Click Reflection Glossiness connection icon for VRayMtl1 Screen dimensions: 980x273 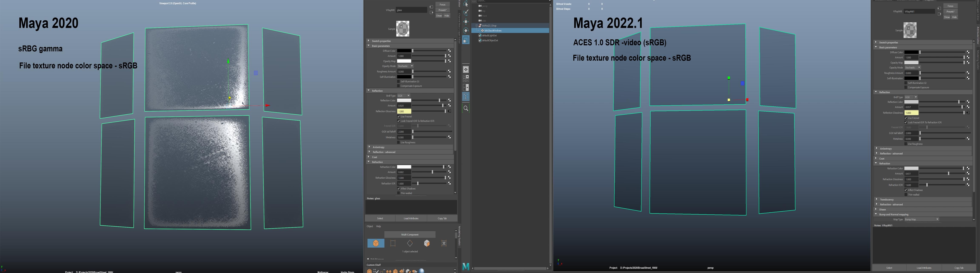[968, 112]
